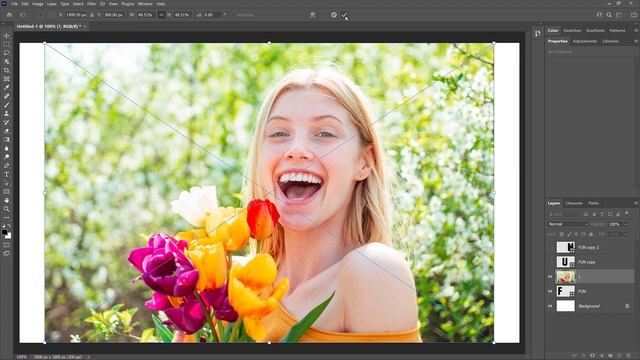
Task: Open the History collapsed panel icon
Action: (x=538, y=33)
